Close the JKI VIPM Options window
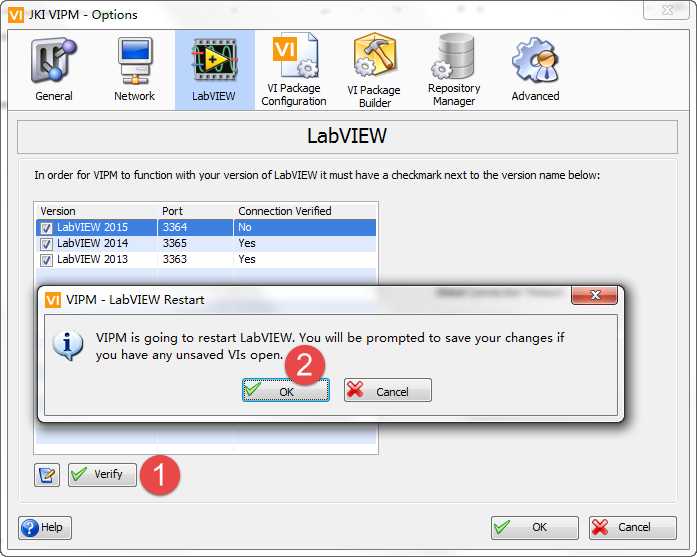Screen dimensions: 697x557 pyautogui.click(x=667, y=10)
